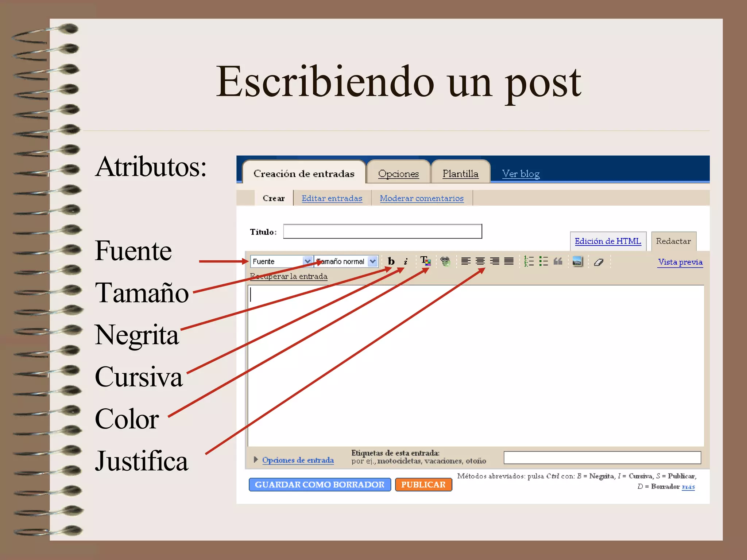The width and height of the screenshot is (747, 560).
Task: Open the Fuente font dropdown
Action: [281, 261]
